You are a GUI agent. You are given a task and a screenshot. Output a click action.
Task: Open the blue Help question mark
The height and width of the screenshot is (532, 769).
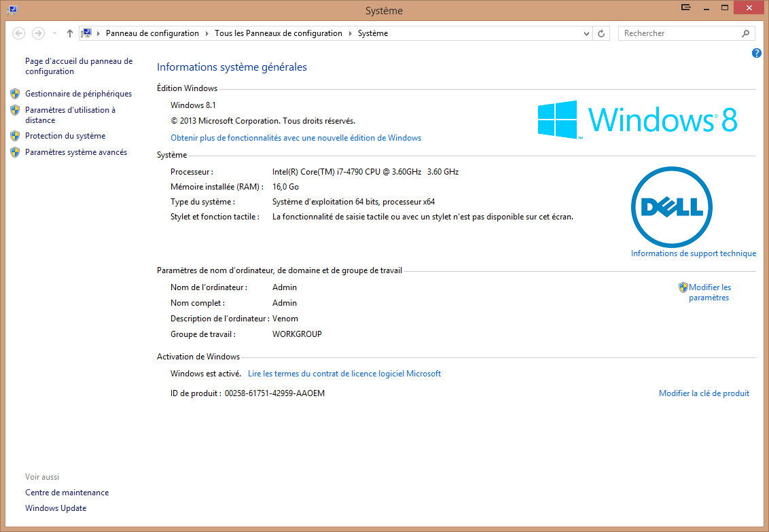(x=756, y=53)
